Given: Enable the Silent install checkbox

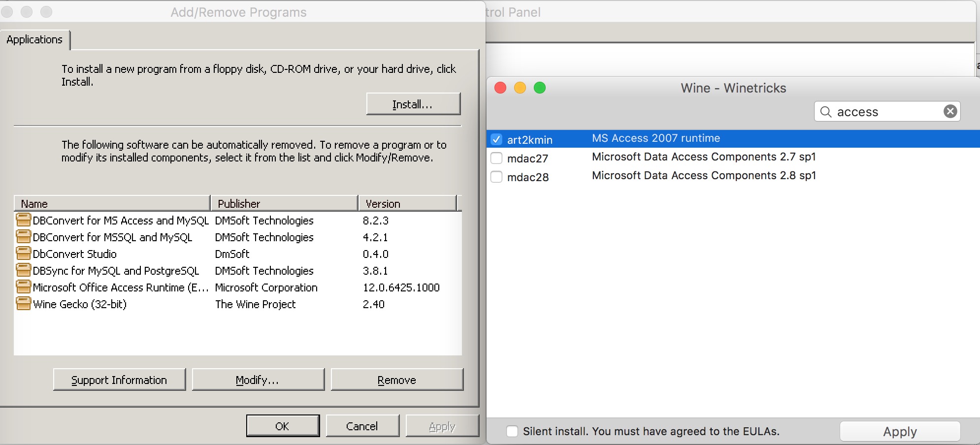Looking at the screenshot, I should point(512,431).
